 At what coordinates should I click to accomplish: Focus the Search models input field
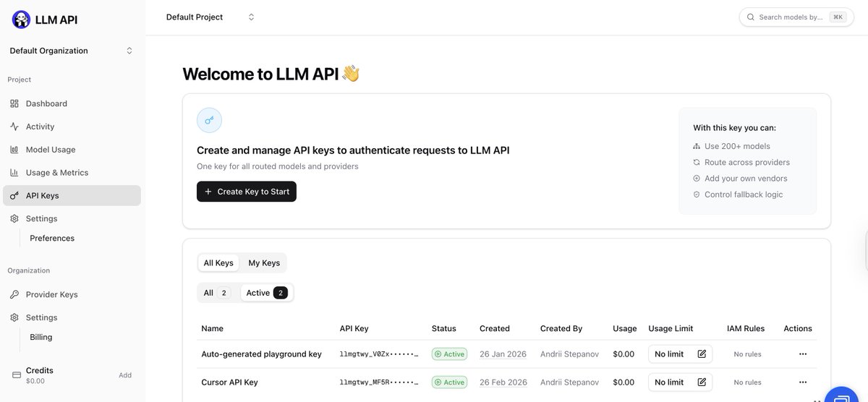(x=796, y=17)
